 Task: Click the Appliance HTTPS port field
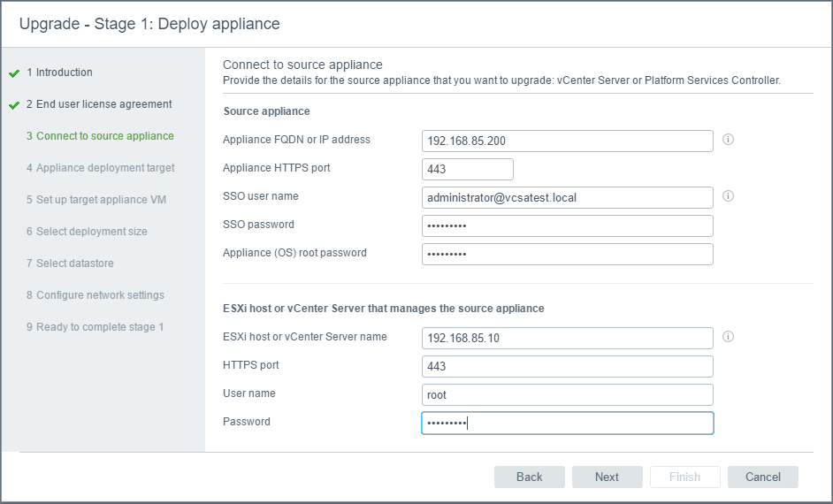point(468,169)
